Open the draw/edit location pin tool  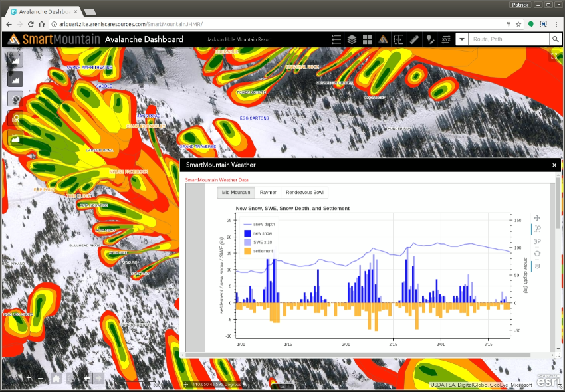[430, 39]
